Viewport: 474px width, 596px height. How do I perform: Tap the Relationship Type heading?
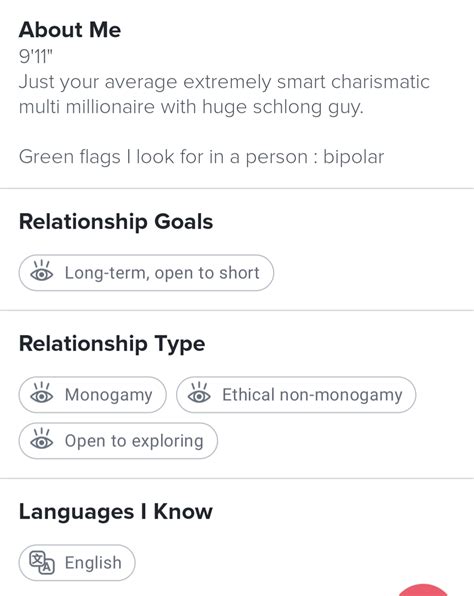click(112, 344)
